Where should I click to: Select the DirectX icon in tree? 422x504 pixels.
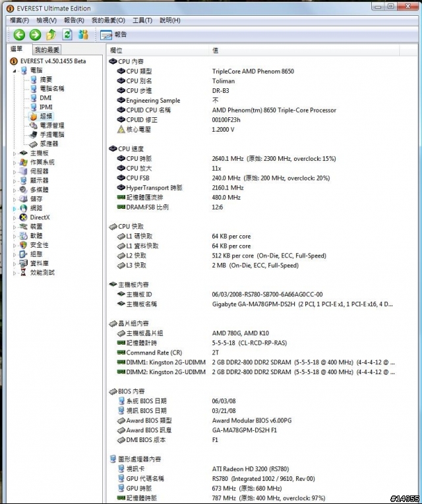[24, 217]
